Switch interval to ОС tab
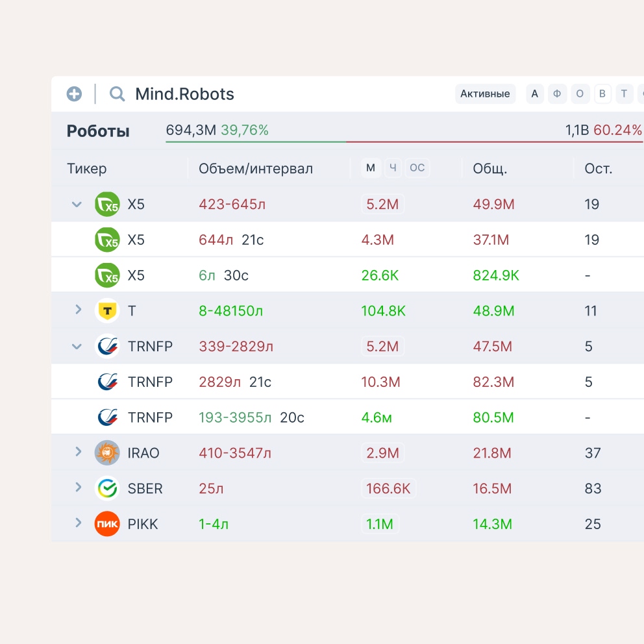Image resolution: width=644 pixels, height=644 pixels. point(417,167)
